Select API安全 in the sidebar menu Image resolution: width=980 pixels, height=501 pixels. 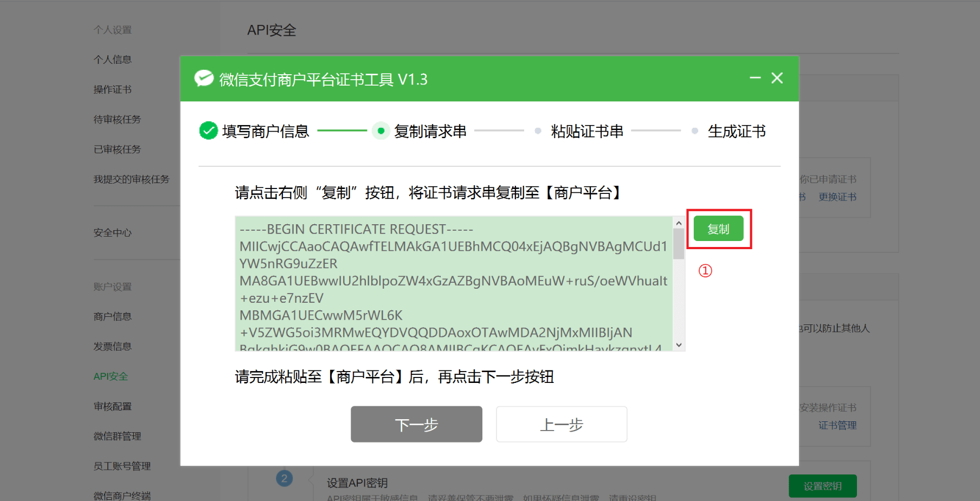(x=111, y=376)
